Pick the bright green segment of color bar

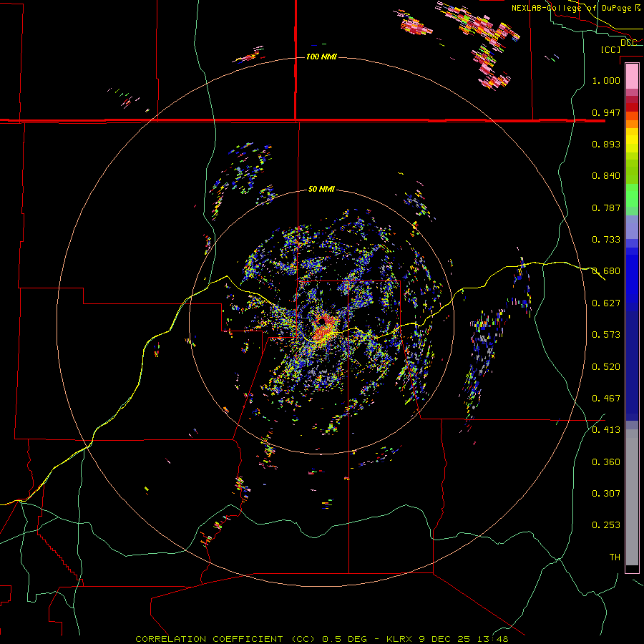[x=632, y=195]
